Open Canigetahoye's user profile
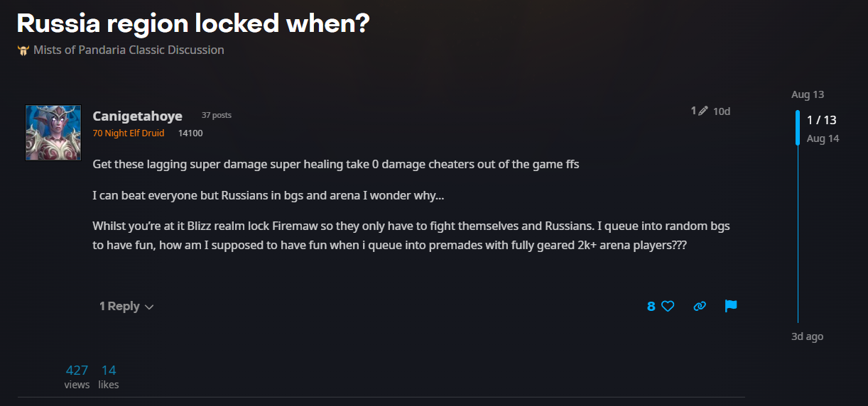868x406 pixels. coord(137,116)
